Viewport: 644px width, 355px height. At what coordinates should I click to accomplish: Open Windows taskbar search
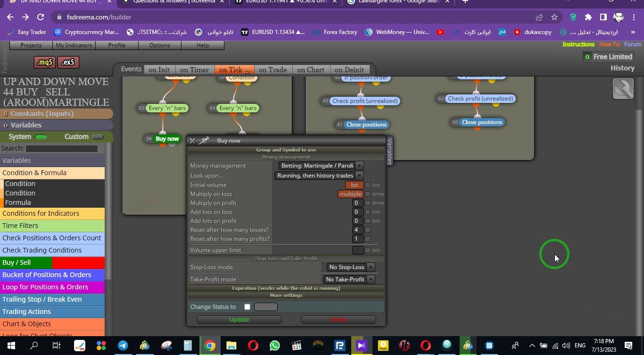click(34, 346)
